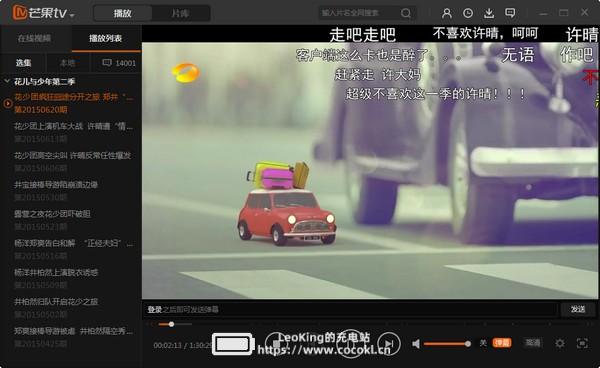Click the title search input field

[359, 13]
